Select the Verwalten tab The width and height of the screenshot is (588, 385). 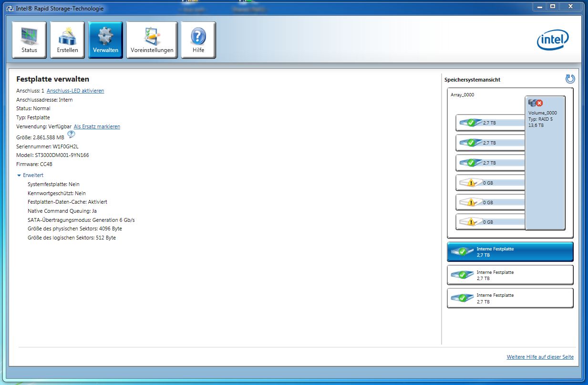(x=105, y=40)
